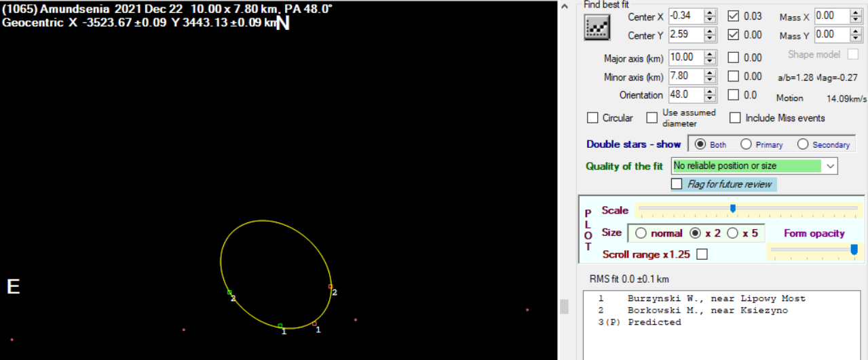Enable Include Miss events checkbox

(x=735, y=118)
